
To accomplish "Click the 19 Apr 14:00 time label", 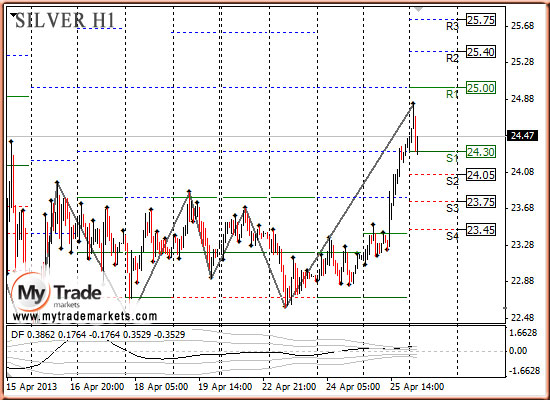I will point(225,387).
